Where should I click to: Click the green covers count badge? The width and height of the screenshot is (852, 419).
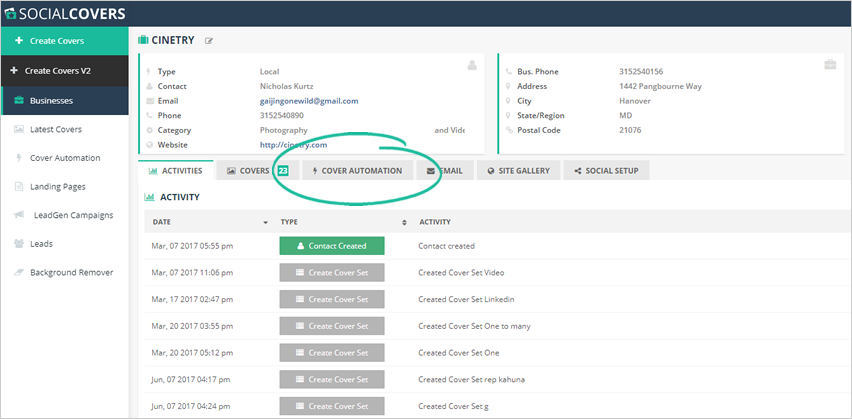point(283,171)
